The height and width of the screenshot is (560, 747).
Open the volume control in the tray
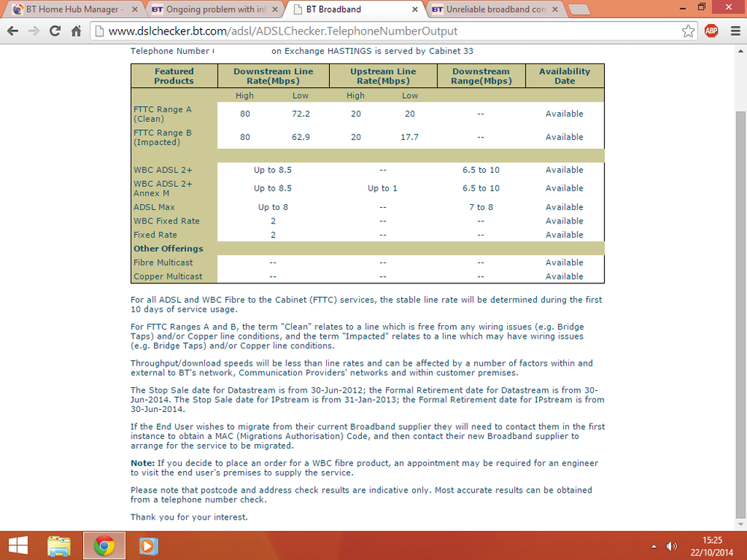pos(671,547)
